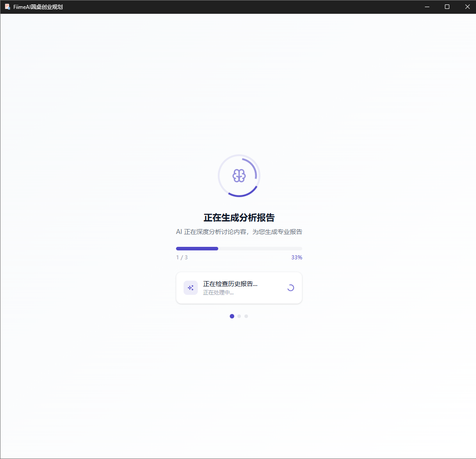This screenshot has height=459, width=476.
Task: Select the second step indicator dot
Action: pyautogui.click(x=239, y=316)
